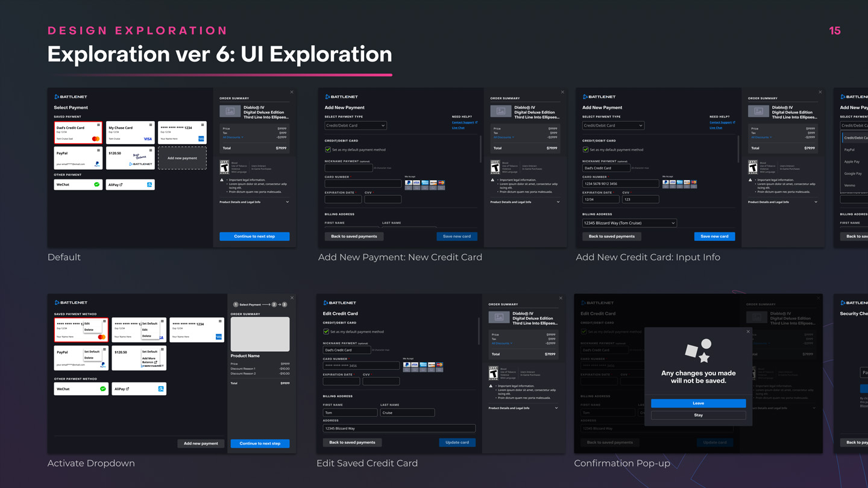Close the Confirmation Pop-up dialog with X
Image resolution: width=868 pixels, height=488 pixels.
(748, 331)
